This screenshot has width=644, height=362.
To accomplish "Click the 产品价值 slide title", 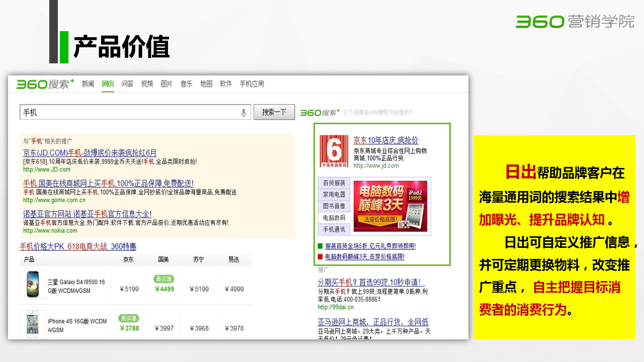I will [x=121, y=47].
